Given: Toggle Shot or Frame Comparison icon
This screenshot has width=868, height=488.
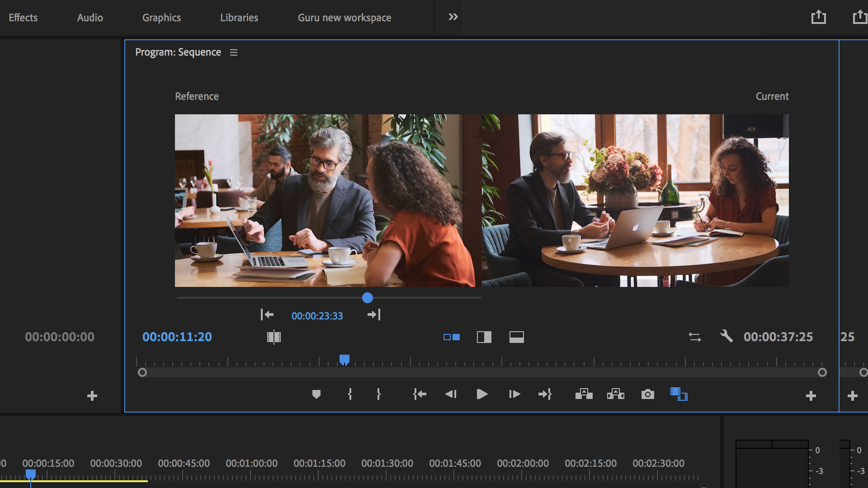Looking at the screenshot, I should tap(274, 337).
